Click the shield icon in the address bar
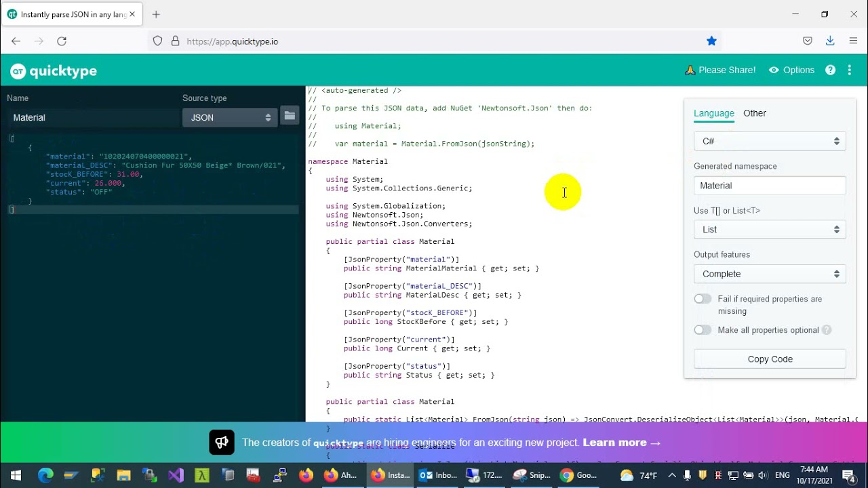 [x=157, y=41]
